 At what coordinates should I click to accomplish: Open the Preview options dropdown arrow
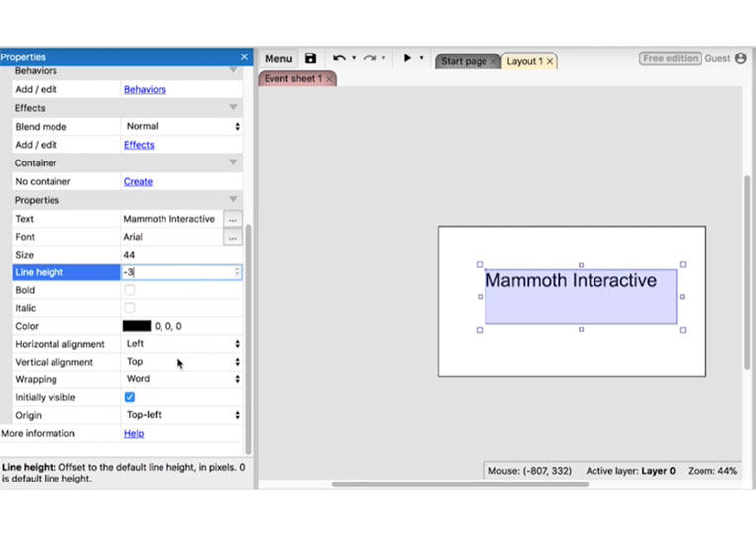coord(421,58)
